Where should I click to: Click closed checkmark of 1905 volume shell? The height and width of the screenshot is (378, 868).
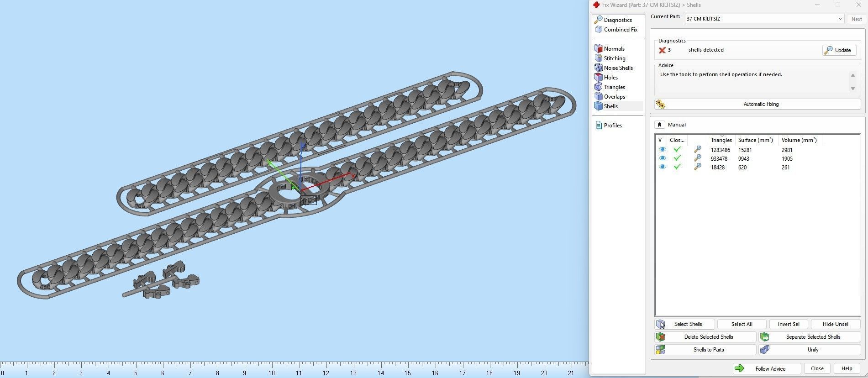677,158
